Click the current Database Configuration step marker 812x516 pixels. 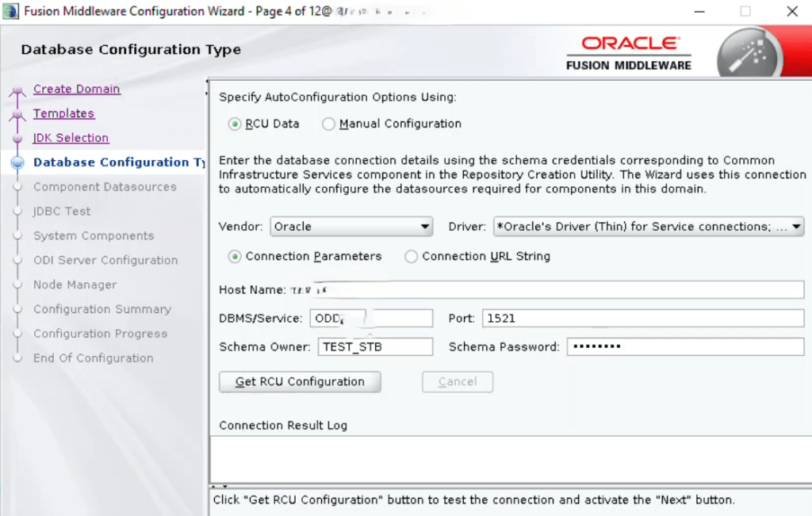click(17, 162)
